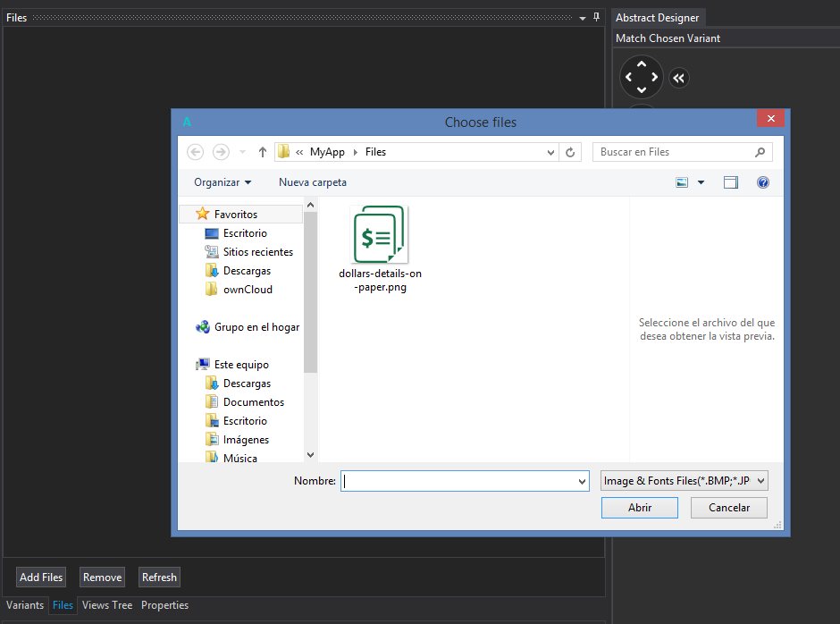Click the Nombre filename input field

coord(458,481)
